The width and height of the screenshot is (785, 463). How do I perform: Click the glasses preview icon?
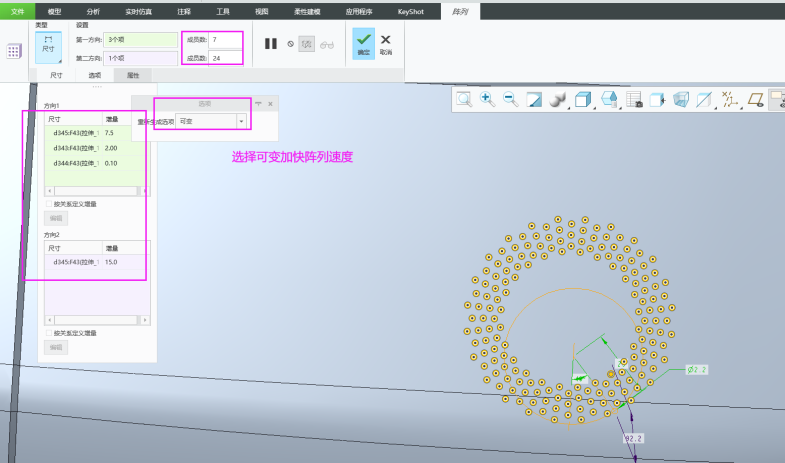coord(326,44)
